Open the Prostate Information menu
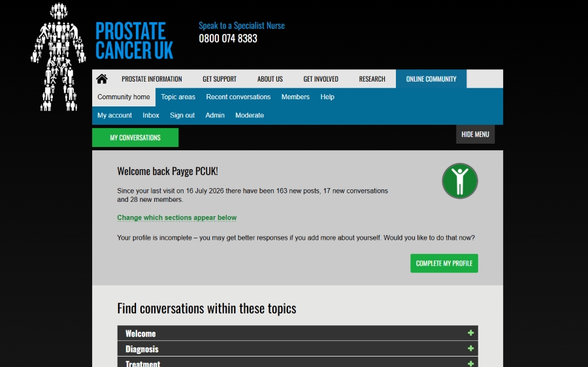588x367 pixels. [x=152, y=79]
